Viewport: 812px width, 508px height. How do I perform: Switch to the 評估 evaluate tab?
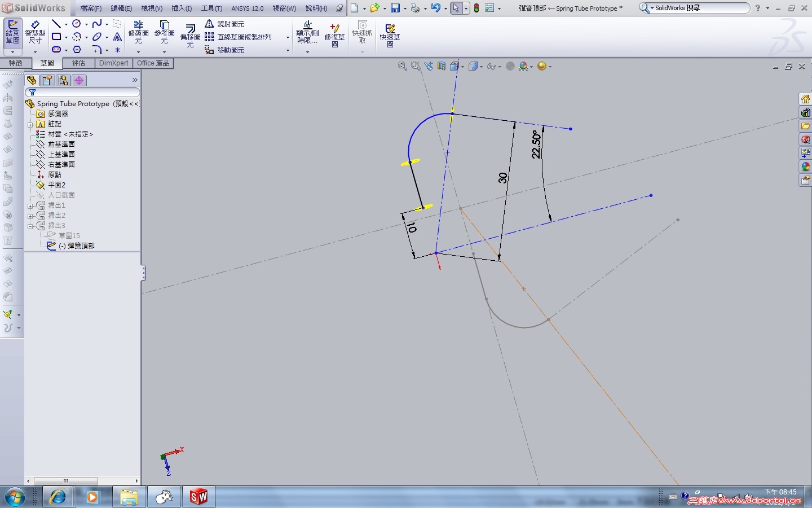[x=79, y=63]
